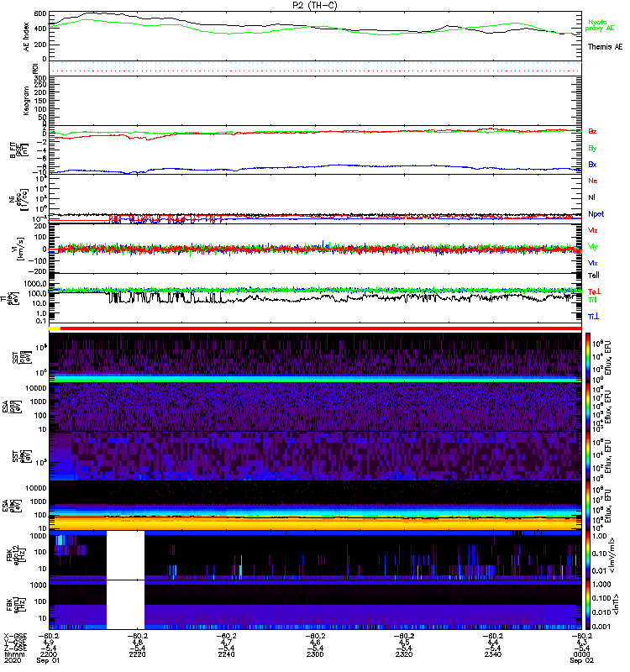This screenshot has height=672, width=630.
Task: Click the '2340' time tick label
Action: 492,654
